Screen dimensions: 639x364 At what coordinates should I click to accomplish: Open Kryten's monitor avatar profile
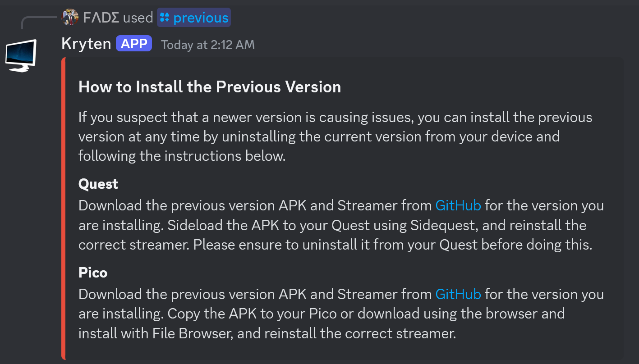click(x=21, y=55)
